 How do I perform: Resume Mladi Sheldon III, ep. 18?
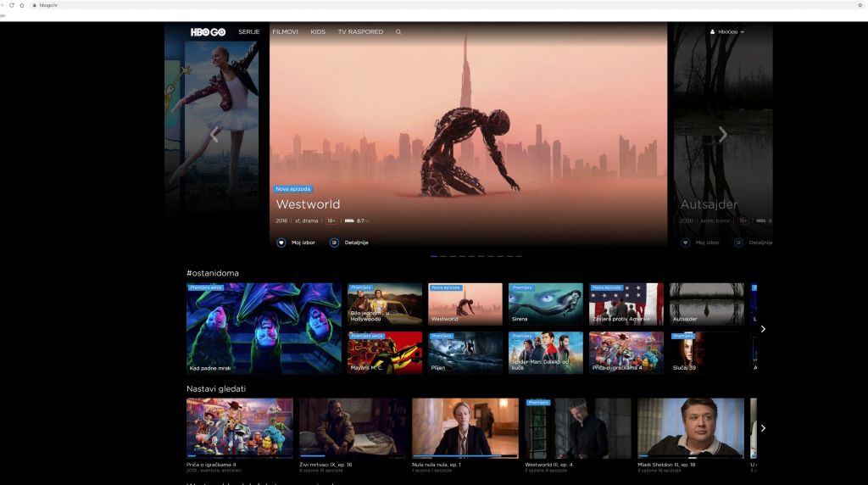tap(690, 428)
